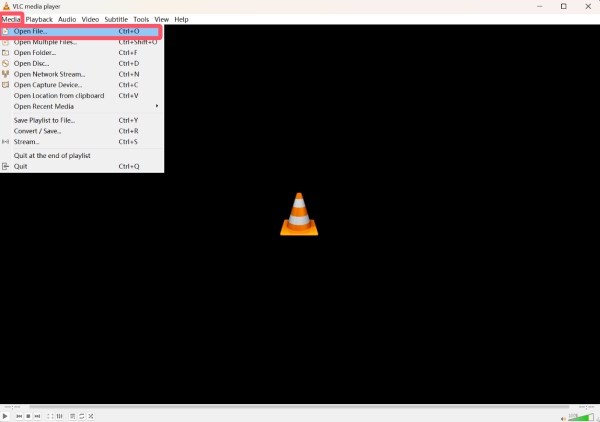Toggle fullscreen video mode icon
Screen dimensions: 600x422
50,416
